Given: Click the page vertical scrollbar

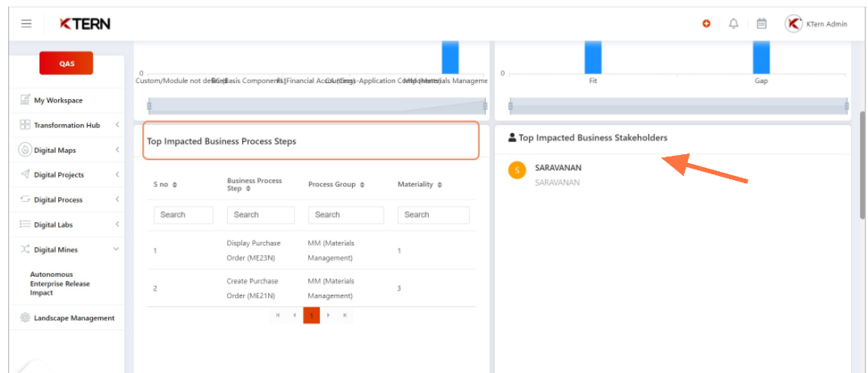Looking at the screenshot, I should (862, 165).
